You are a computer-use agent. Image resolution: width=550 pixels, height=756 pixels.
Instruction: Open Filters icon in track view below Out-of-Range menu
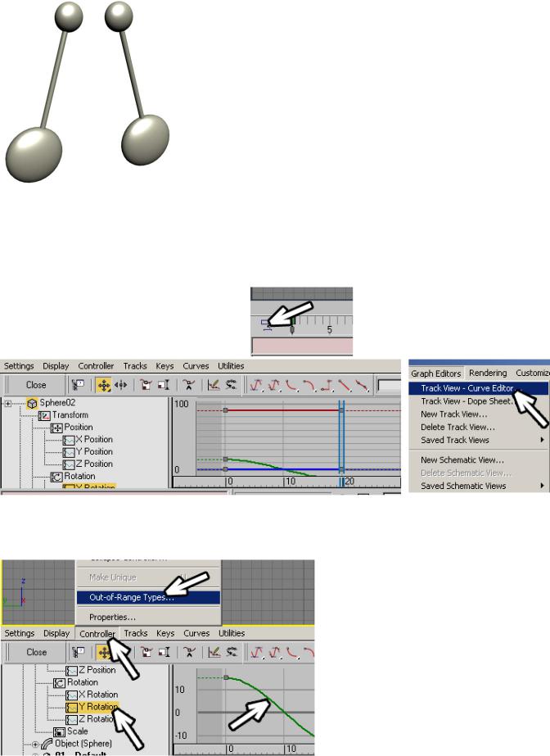click(78, 652)
